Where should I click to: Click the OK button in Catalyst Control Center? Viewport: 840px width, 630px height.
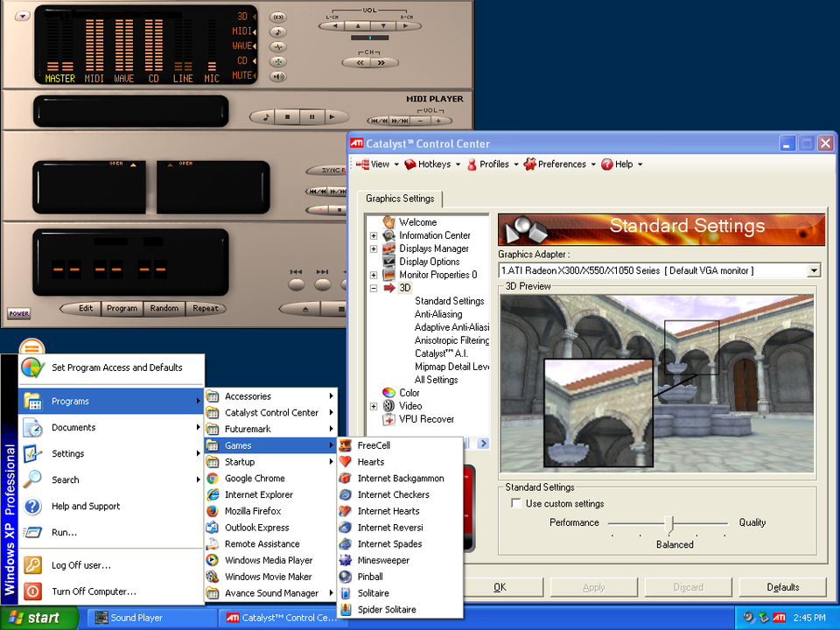[501, 587]
